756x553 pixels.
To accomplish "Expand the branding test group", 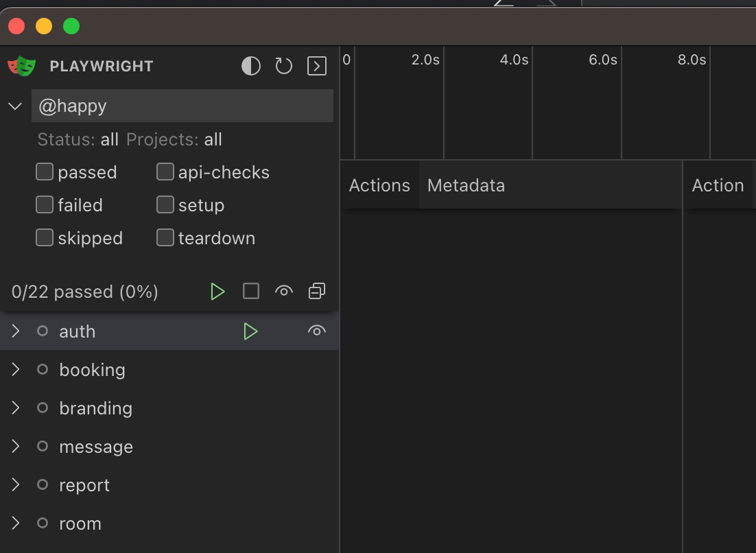I will pyautogui.click(x=15, y=408).
